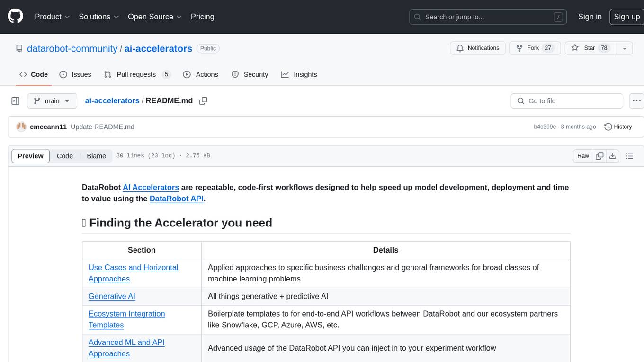The image size is (644, 362).
Task: Open ai-accelerators breadcrumb link
Action: point(112,101)
